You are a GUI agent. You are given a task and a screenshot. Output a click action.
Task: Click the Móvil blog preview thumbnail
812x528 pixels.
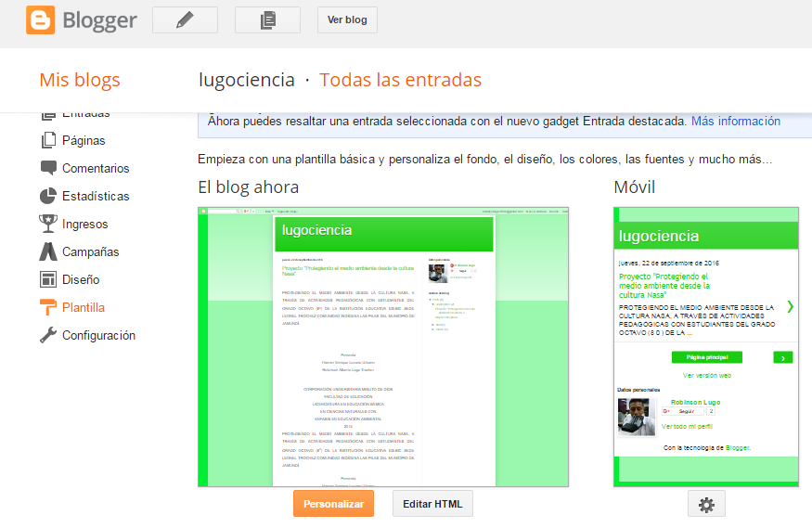point(706,347)
